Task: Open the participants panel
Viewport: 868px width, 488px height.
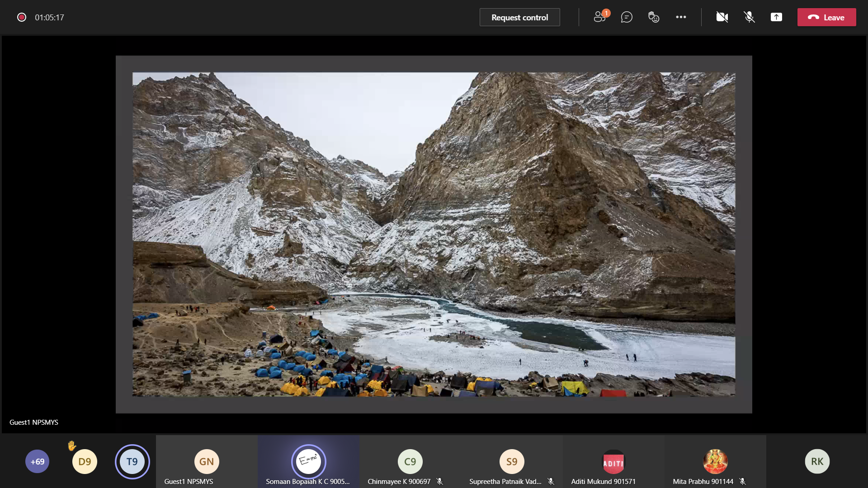Action: click(x=599, y=17)
